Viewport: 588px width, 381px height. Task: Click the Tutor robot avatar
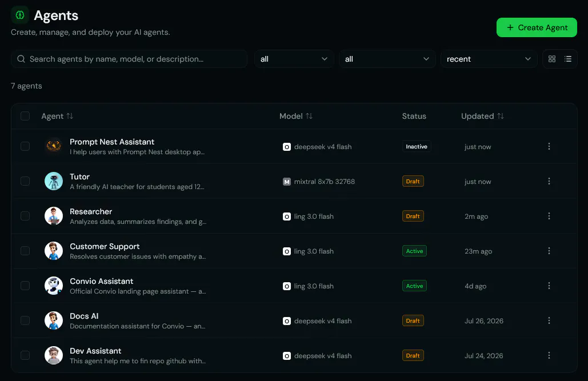click(54, 181)
